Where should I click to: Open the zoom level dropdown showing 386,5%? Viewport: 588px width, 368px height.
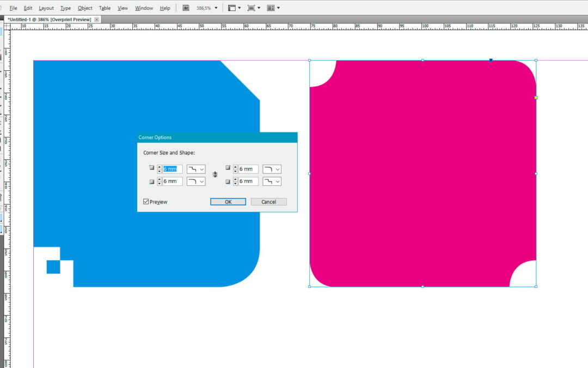[216, 8]
